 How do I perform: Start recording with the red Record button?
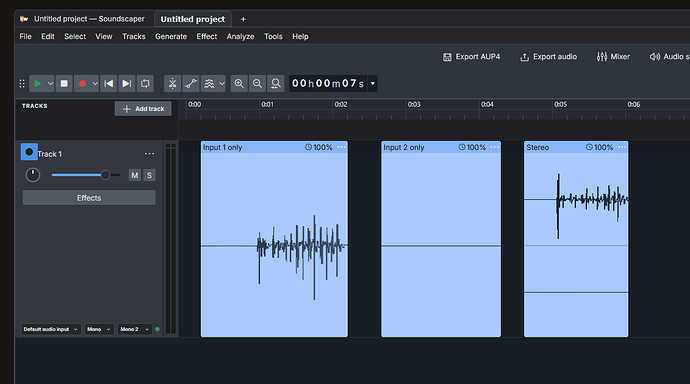tap(82, 84)
